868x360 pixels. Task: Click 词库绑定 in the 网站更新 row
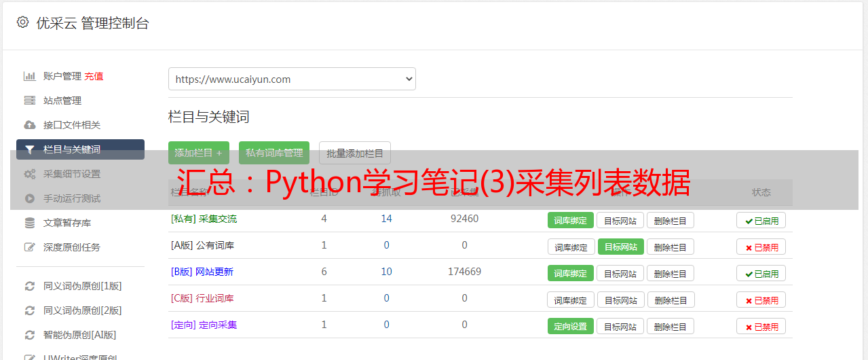(571, 273)
